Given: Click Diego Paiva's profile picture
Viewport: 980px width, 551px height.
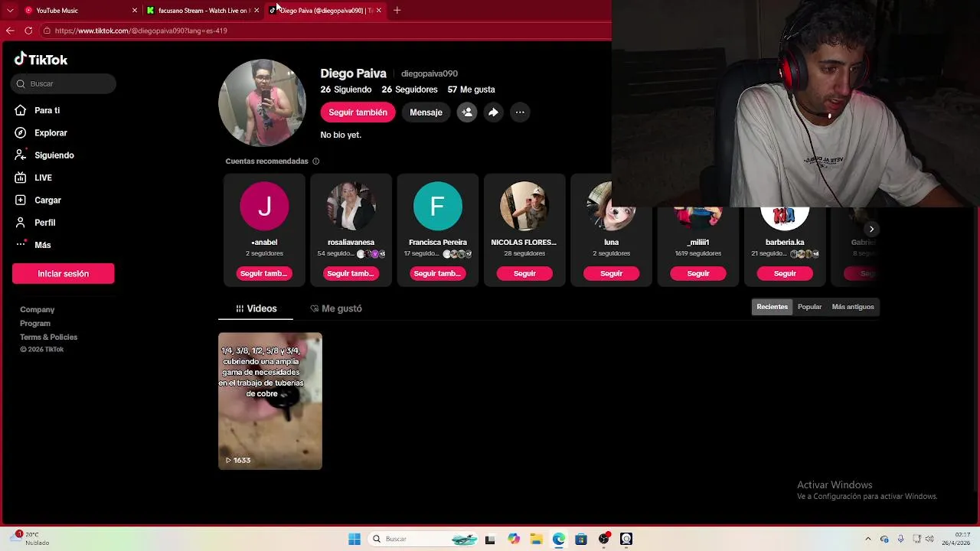Looking at the screenshot, I should 263,103.
